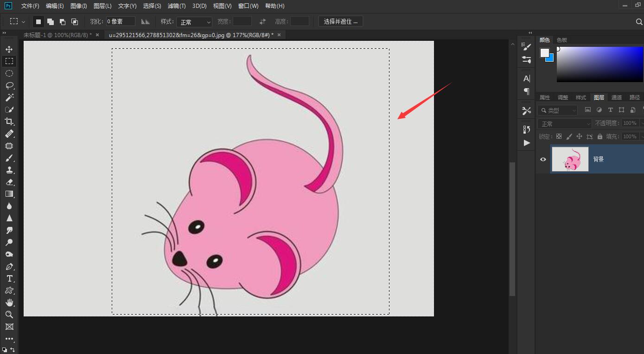This screenshot has height=354, width=644.
Task: Select the Move tool
Action: (9, 49)
